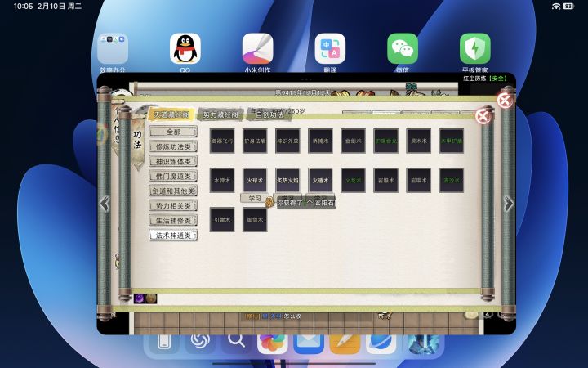The image size is (588, 368).
Task: Close the inner 功法 scroll panel
Action: (483, 116)
